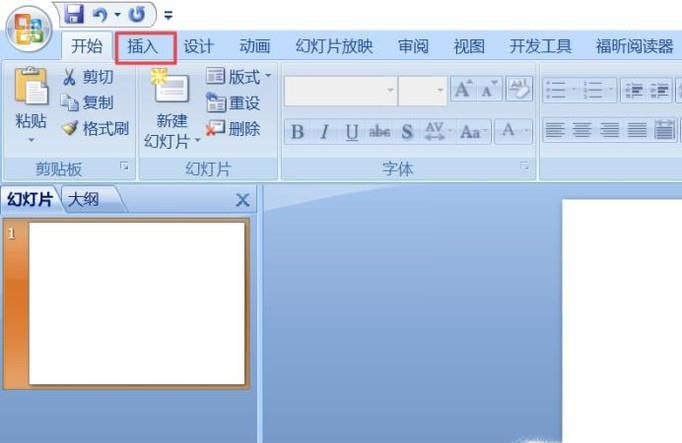Redo the last action
682x443 pixels.
(x=137, y=15)
